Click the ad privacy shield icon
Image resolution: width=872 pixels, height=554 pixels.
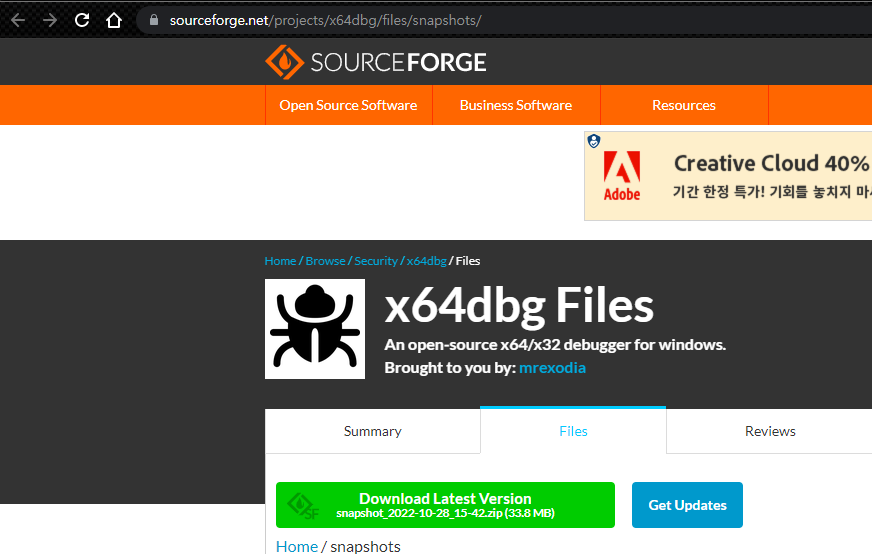[x=594, y=141]
